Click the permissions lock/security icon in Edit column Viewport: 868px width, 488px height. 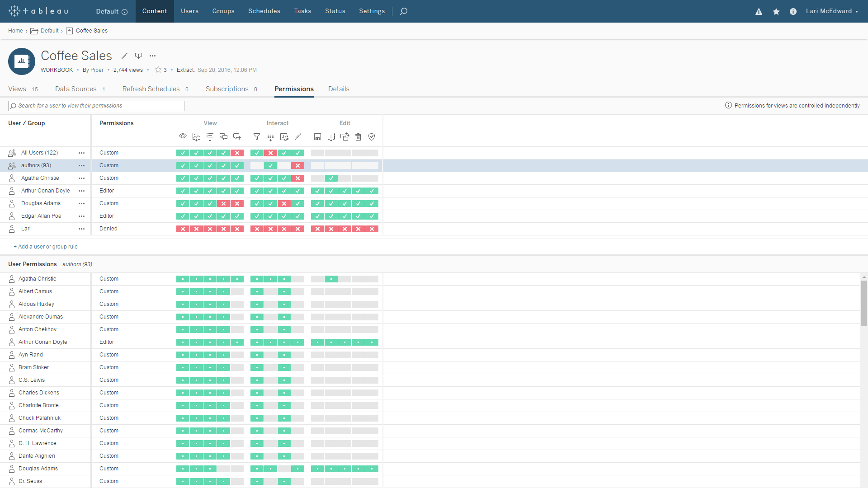(x=372, y=136)
